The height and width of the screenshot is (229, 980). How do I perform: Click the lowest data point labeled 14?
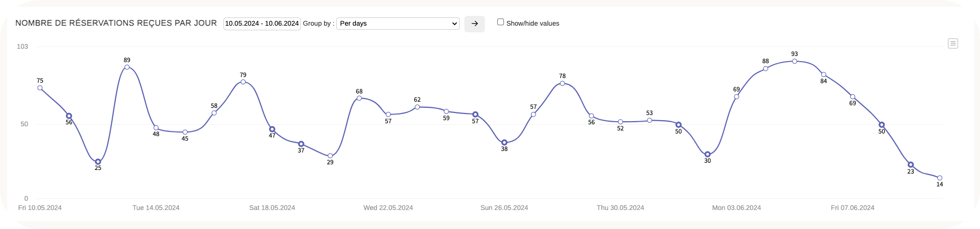tap(940, 178)
